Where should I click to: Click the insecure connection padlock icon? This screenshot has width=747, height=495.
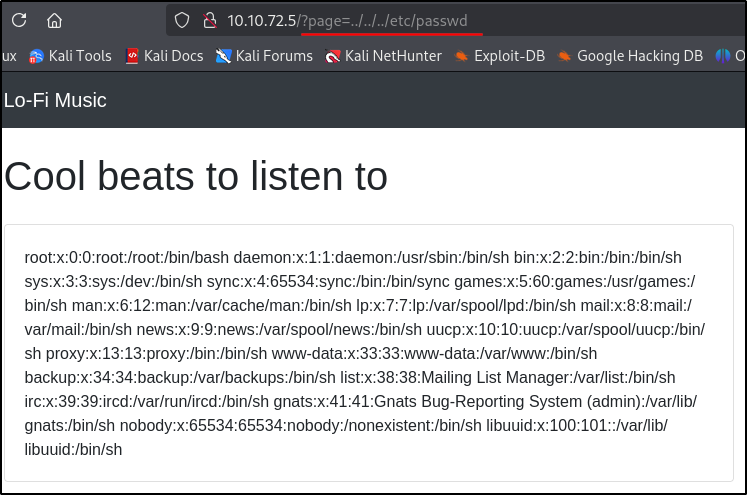click(x=209, y=20)
